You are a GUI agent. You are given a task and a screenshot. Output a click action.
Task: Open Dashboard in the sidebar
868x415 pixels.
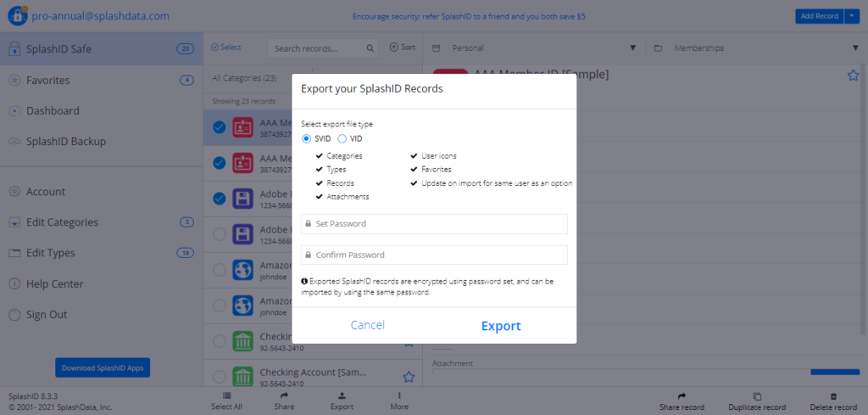[x=53, y=111]
